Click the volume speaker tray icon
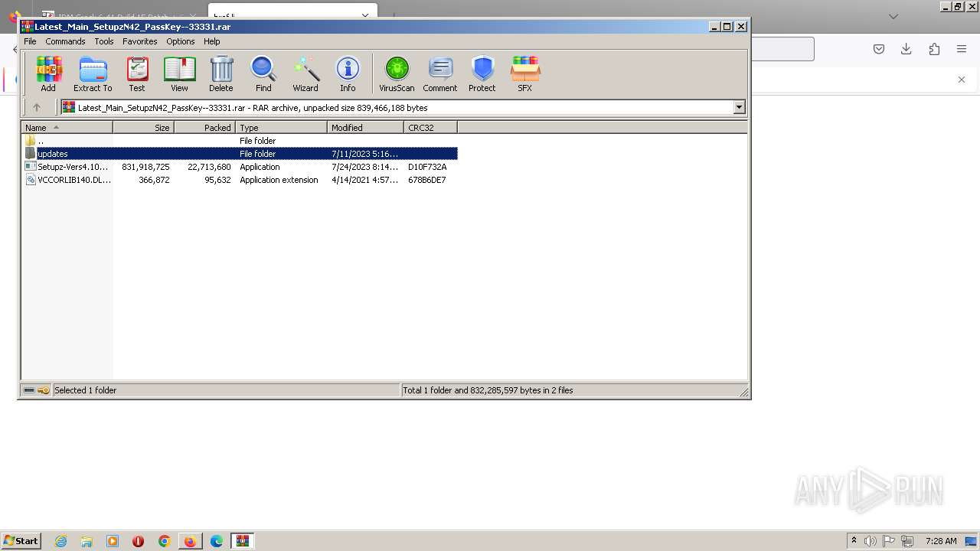 [x=871, y=541]
